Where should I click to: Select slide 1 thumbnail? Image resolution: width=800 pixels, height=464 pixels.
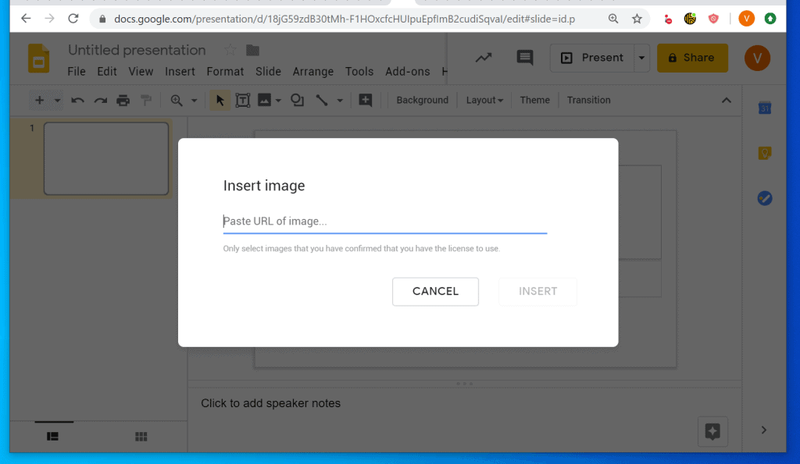[x=106, y=158]
